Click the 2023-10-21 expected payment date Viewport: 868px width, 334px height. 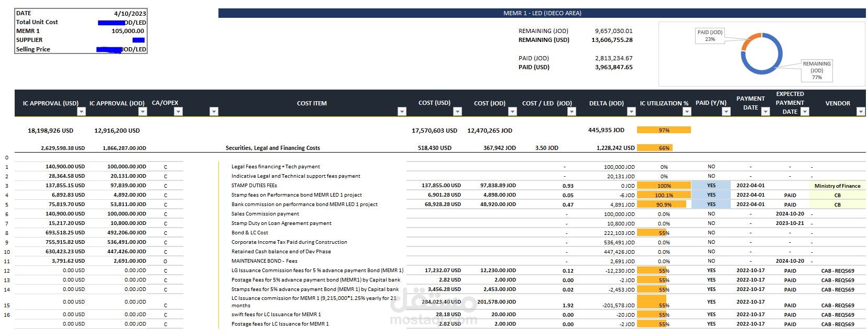[789, 223]
